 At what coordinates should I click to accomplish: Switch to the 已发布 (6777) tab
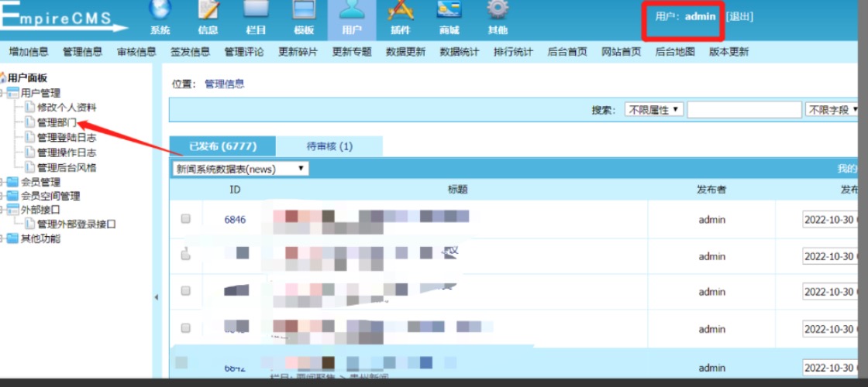coord(222,146)
